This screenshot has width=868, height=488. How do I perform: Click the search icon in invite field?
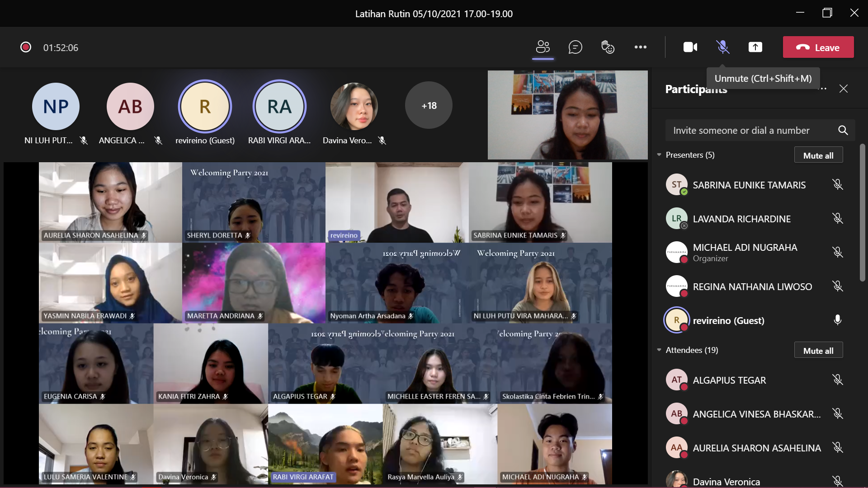pyautogui.click(x=843, y=130)
